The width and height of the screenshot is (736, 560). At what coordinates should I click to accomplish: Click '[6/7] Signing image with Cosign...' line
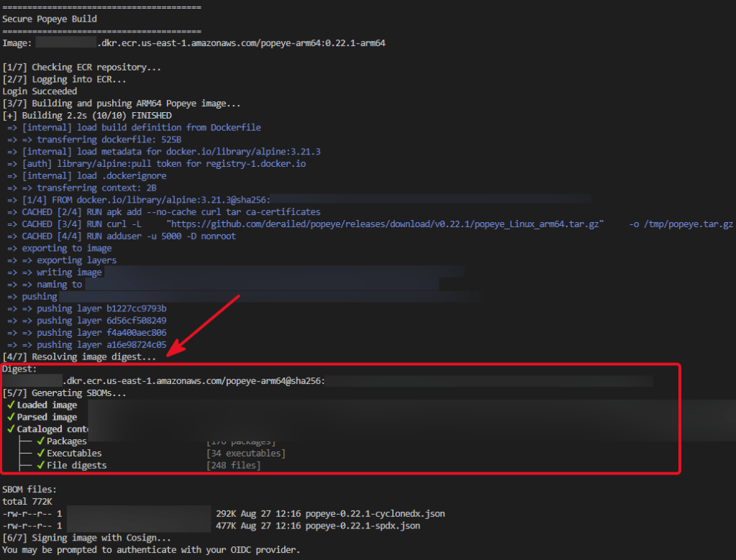pos(86,538)
